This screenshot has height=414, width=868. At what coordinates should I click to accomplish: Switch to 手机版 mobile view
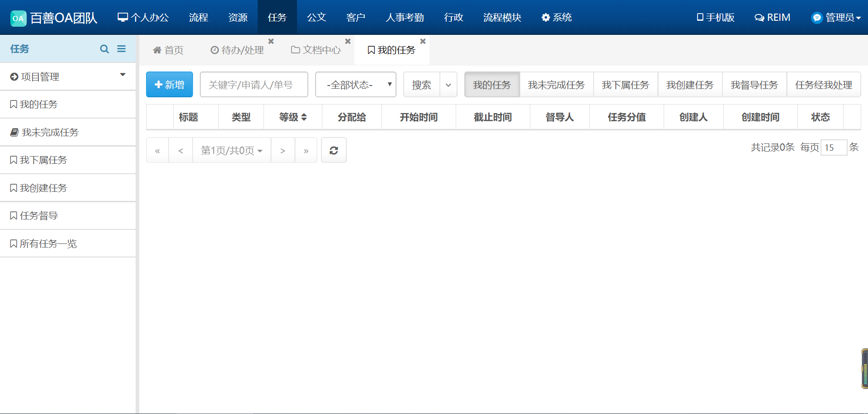[715, 18]
